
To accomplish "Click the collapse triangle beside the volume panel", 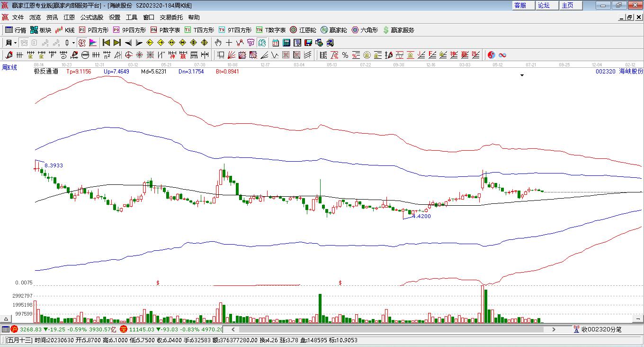I will pyautogui.click(x=7, y=319).
